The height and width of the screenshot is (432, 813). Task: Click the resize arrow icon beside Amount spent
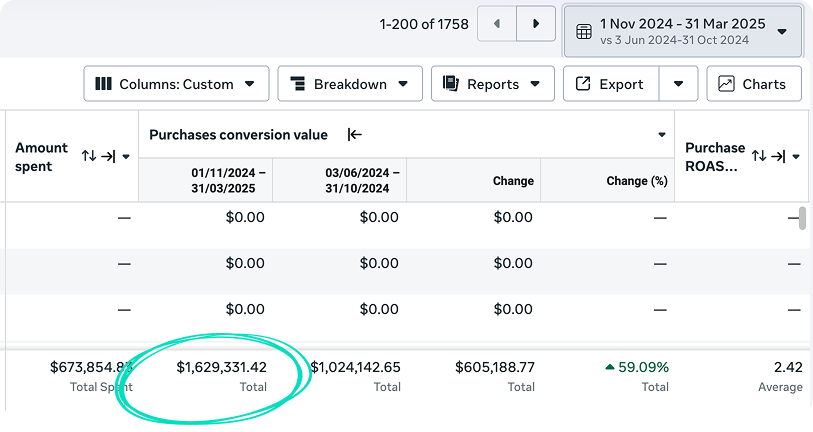click(109, 156)
